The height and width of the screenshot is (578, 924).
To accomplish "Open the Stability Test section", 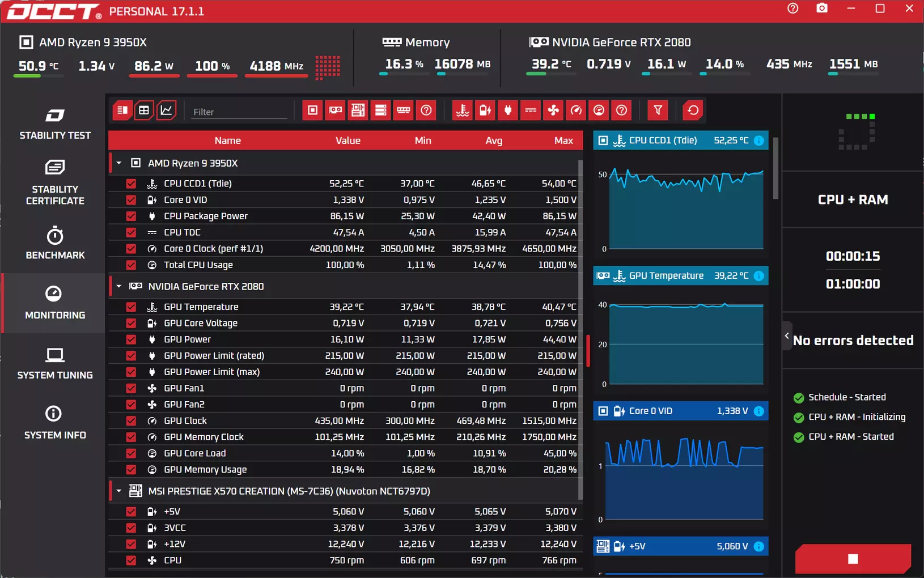I will click(55, 124).
